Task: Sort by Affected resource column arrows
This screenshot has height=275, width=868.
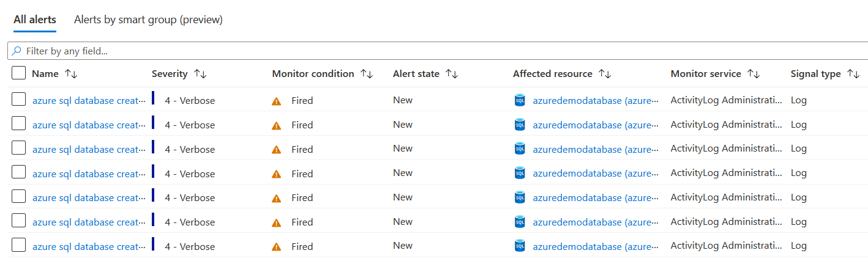Action: click(x=605, y=74)
